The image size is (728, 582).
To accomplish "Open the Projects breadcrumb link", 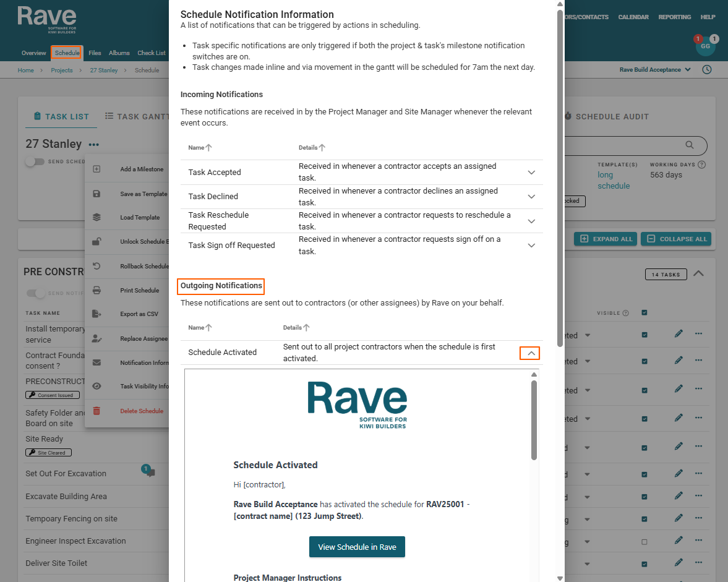I will click(x=62, y=70).
